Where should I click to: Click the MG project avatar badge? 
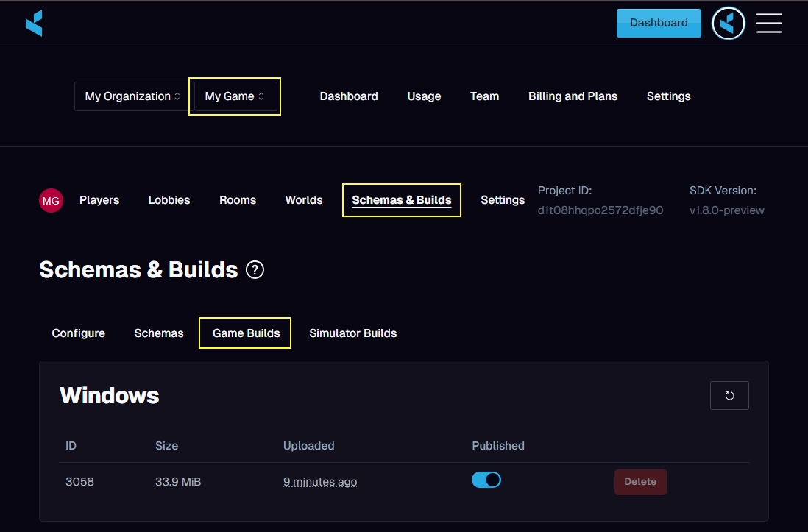coord(51,200)
